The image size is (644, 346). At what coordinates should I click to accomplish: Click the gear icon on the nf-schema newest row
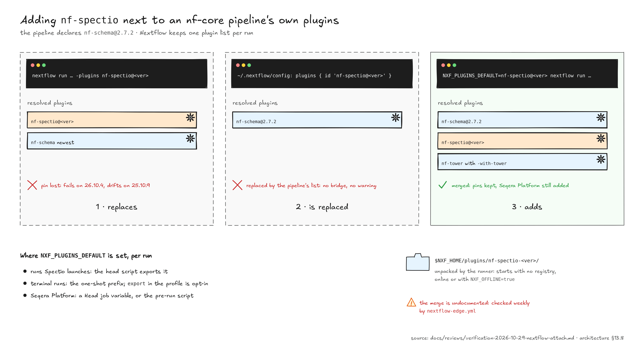190,138
